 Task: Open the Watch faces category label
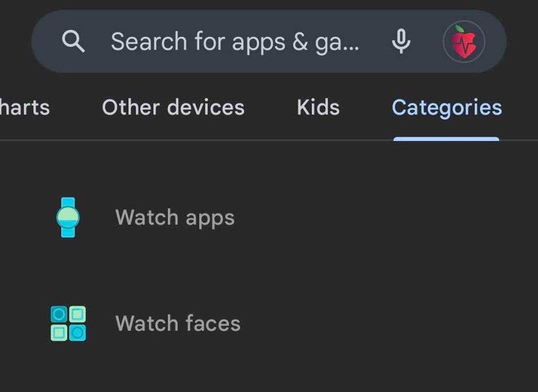[x=178, y=323]
